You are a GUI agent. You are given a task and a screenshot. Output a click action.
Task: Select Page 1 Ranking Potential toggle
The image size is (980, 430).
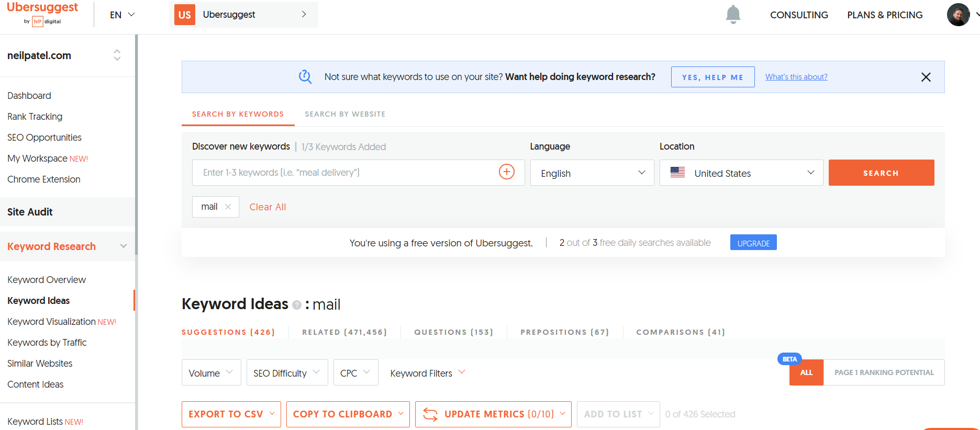pos(884,372)
